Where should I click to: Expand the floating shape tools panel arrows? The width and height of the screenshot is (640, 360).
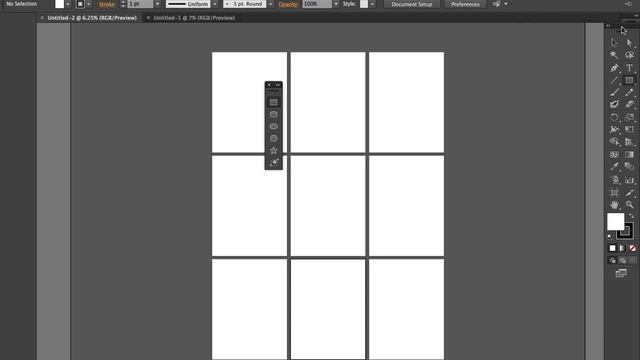(278, 85)
